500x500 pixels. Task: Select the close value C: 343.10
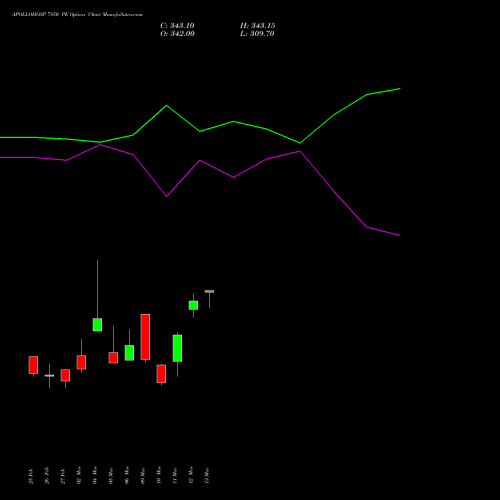[x=177, y=26]
